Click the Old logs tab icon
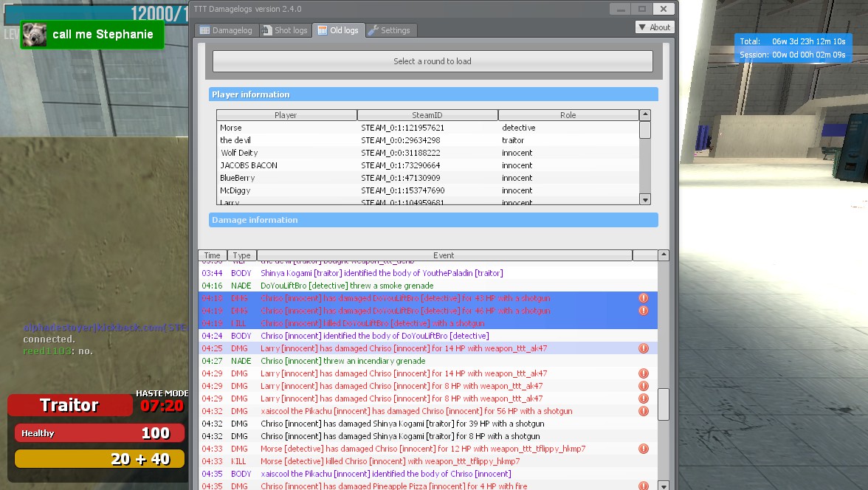The height and width of the screenshot is (490, 868). (x=322, y=30)
